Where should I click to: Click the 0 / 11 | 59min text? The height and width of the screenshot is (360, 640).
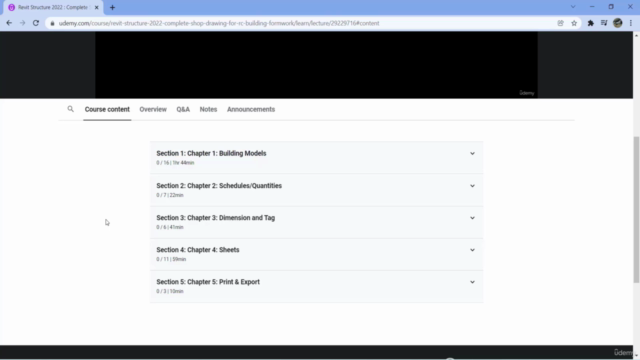(171, 259)
